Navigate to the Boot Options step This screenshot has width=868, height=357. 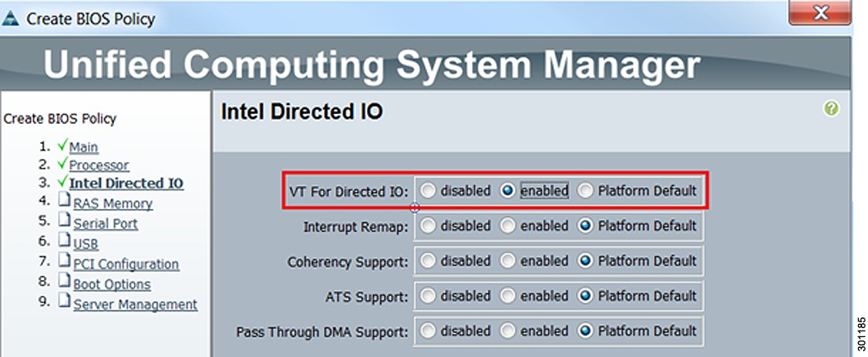tap(112, 284)
